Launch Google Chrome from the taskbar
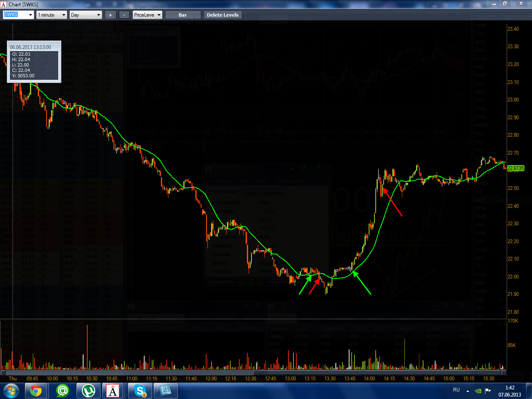 click(36, 391)
